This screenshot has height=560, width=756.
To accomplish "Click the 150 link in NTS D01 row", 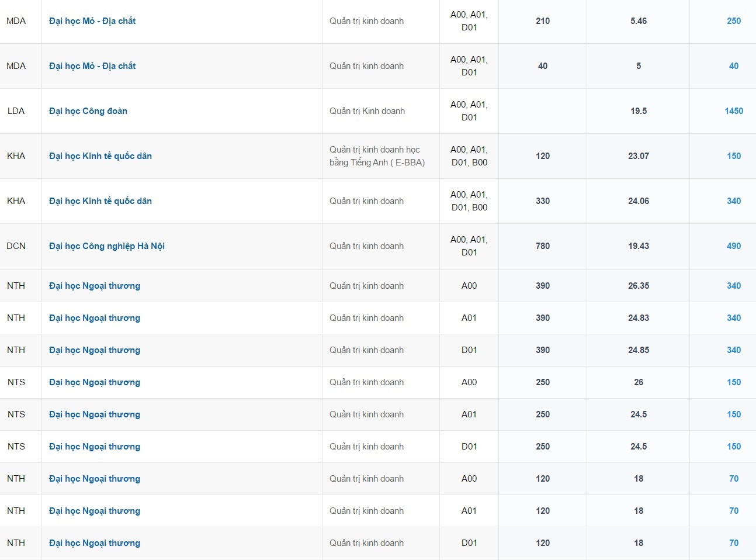I will click(733, 447).
